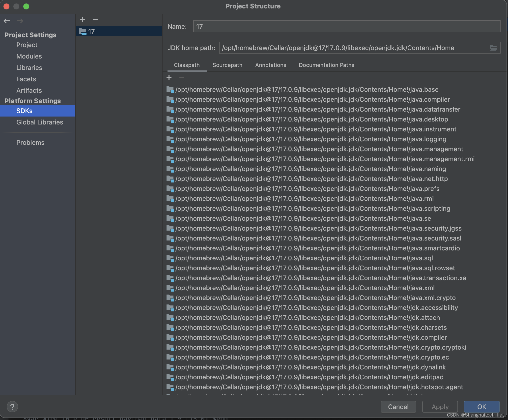Select Modules in Project Settings

[x=29, y=56]
